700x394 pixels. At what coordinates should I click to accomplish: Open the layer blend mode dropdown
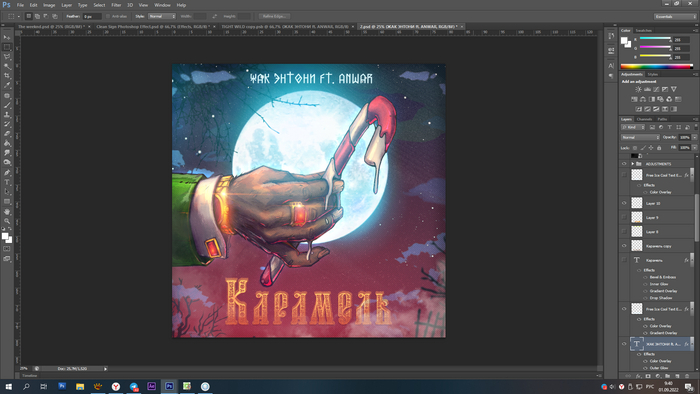(640, 137)
